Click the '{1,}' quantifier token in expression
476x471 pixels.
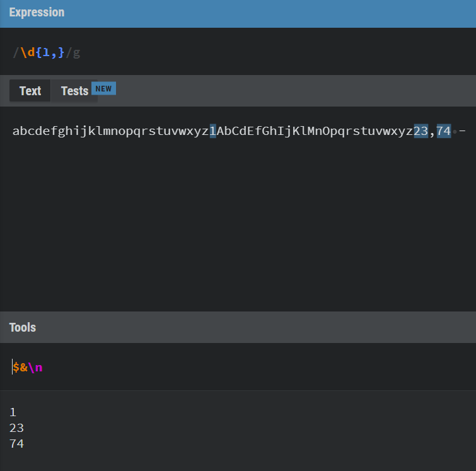pos(50,52)
